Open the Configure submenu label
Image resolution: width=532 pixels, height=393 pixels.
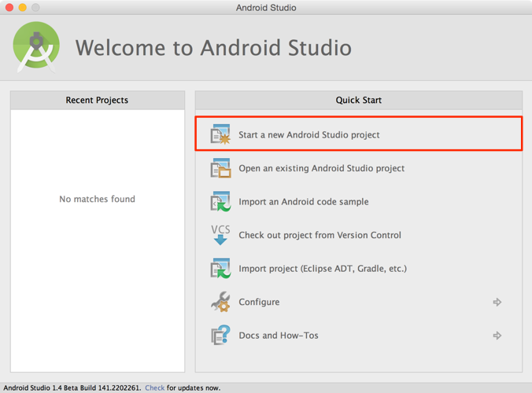pos(259,302)
